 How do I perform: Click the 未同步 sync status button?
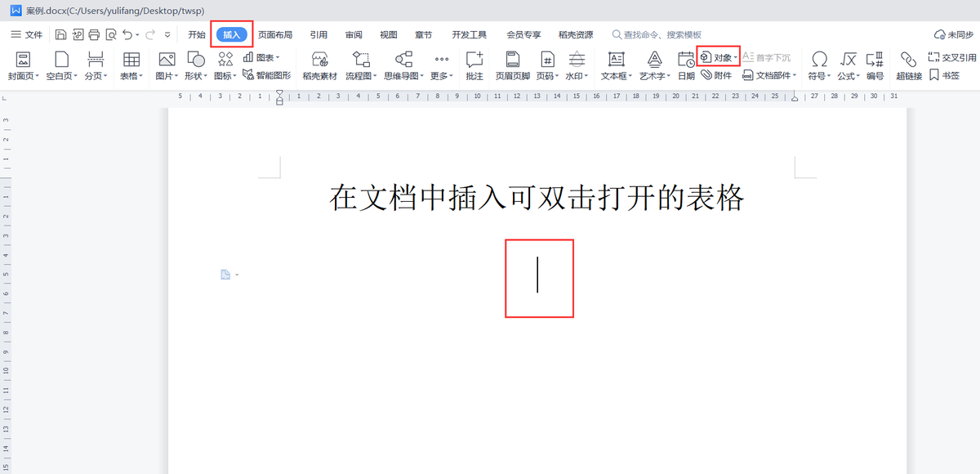pyautogui.click(x=953, y=34)
